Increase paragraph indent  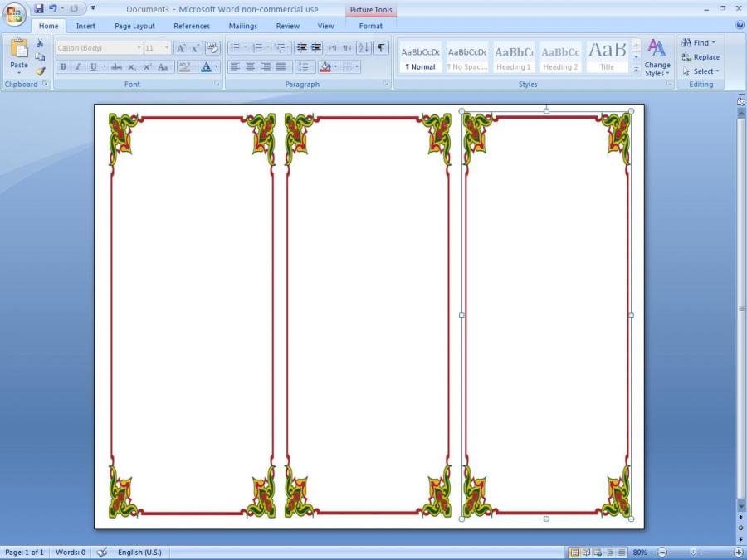coord(316,47)
